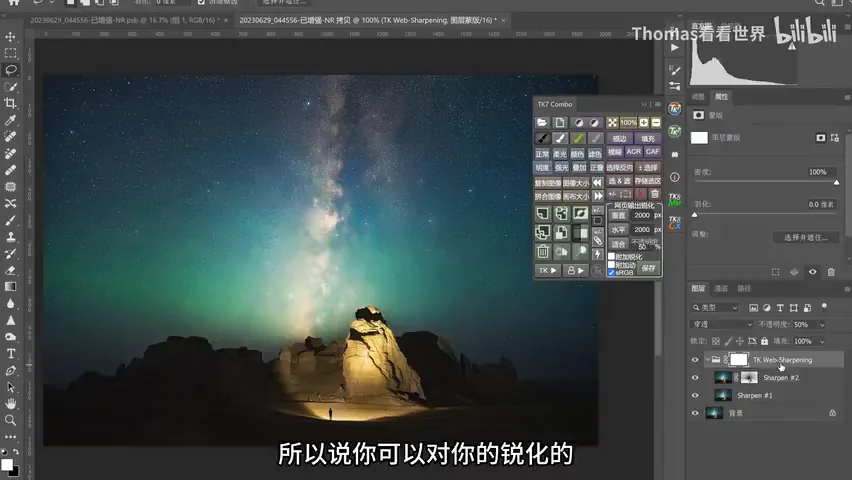
Task: Choose the black brush icon in TK7 Combo
Action: (x=542, y=139)
